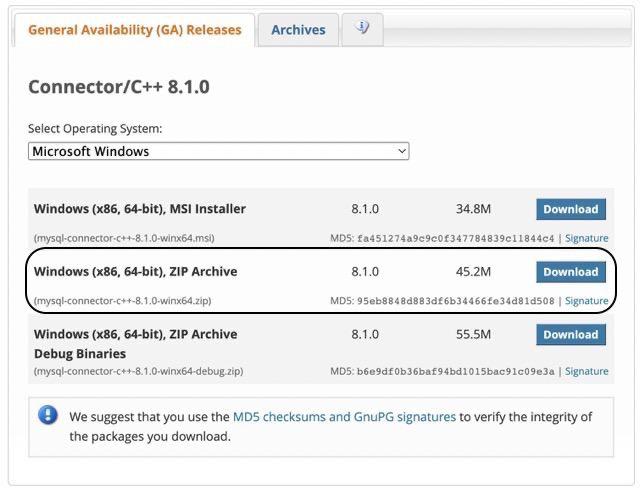640x495 pixels.
Task: Download the MSI Installer package
Action: [x=571, y=209]
